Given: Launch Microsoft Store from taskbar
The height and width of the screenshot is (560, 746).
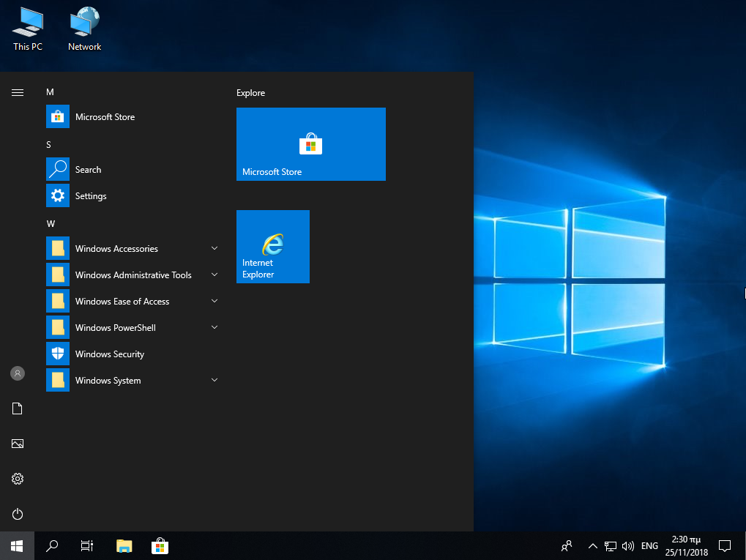Looking at the screenshot, I should pos(160,545).
